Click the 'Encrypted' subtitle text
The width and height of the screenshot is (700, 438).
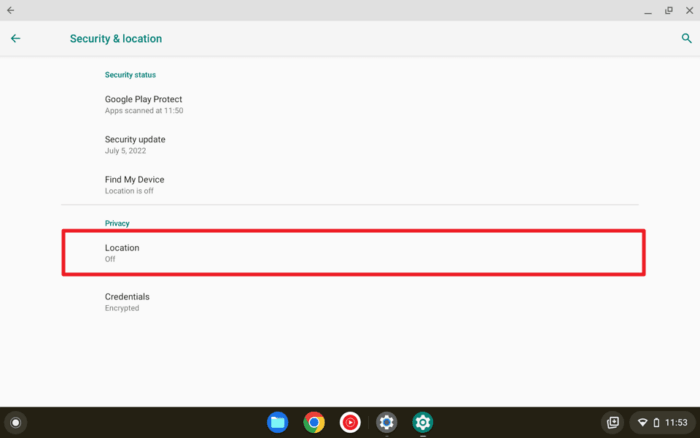122,308
